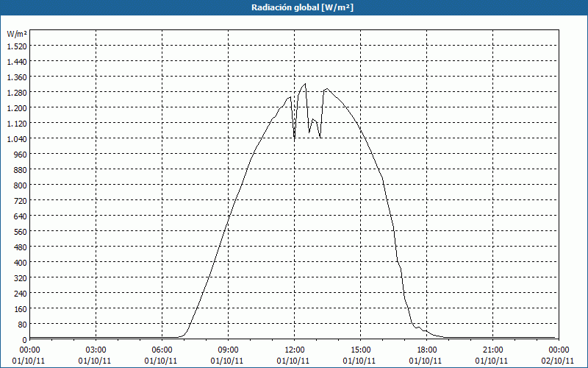Click the W/m² unit label
588x368 pixels.
[17, 34]
